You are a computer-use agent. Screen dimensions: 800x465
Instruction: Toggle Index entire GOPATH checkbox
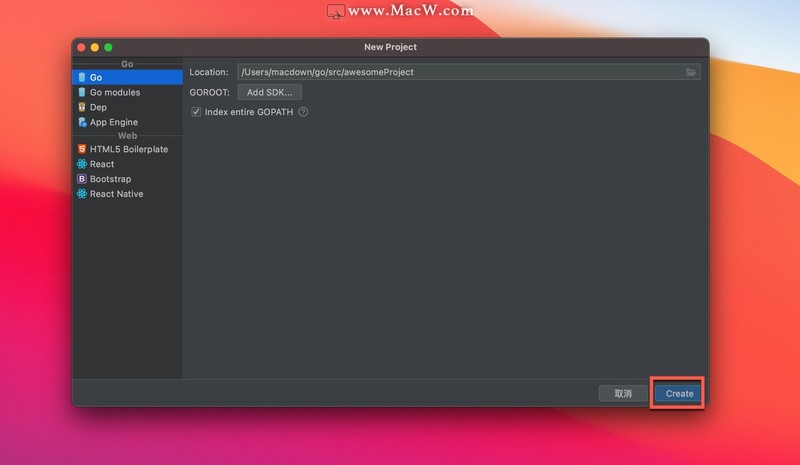[196, 112]
